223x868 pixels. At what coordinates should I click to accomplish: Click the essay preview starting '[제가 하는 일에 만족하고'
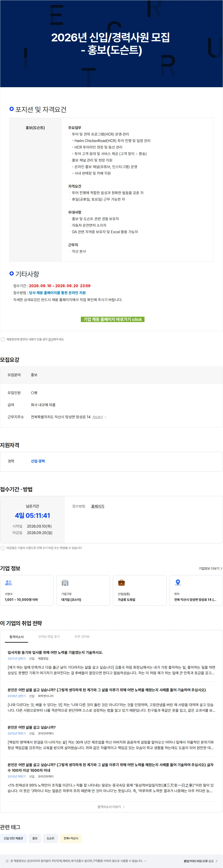pos(111,670)
